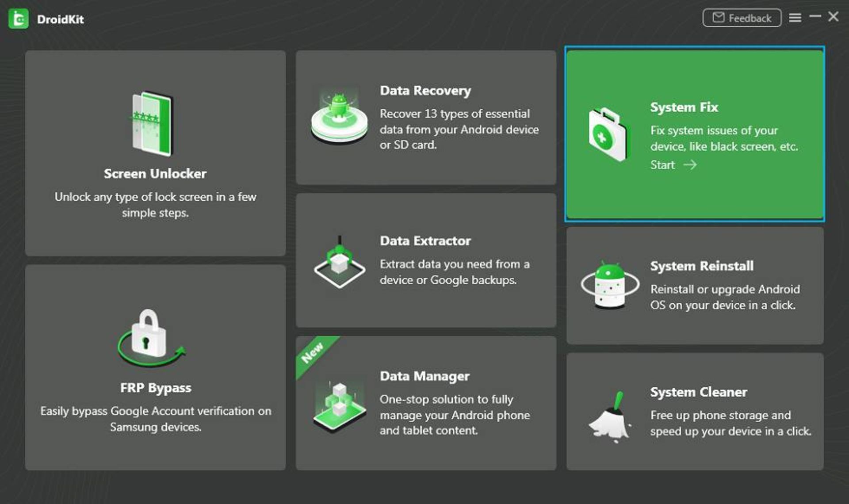The image size is (849, 504).
Task: Click the New ribbon on Data Manager
Action: pyautogui.click(x=312, y=352)
